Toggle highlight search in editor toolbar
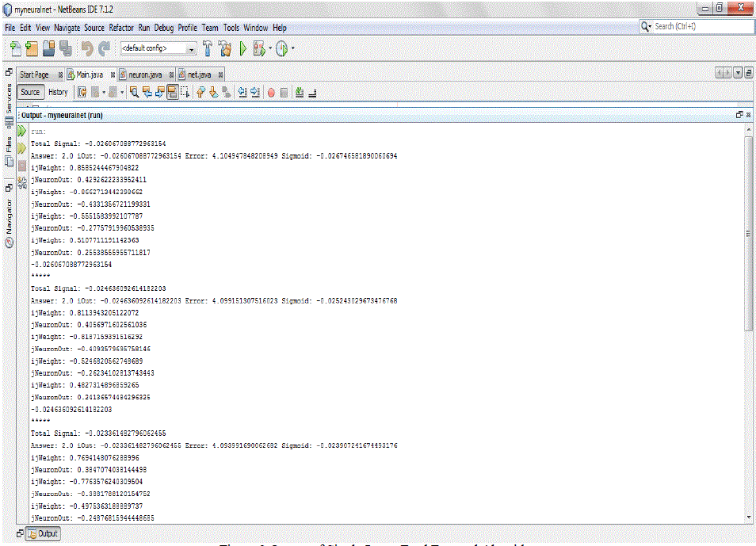 pos(172,93)
